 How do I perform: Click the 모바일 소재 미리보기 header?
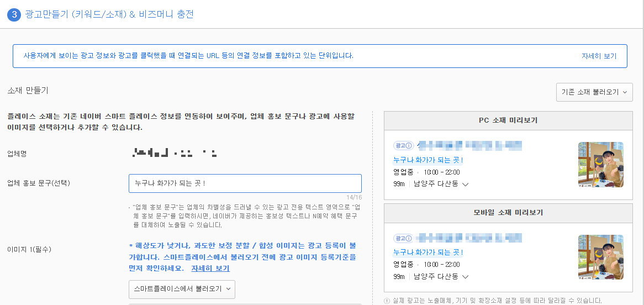[x=508, y=213]
